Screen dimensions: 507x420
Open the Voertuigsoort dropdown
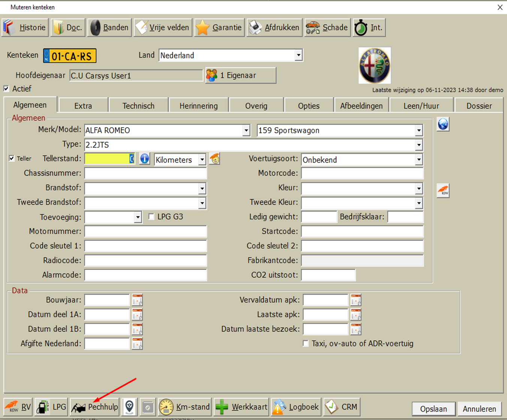coord(419,160)
